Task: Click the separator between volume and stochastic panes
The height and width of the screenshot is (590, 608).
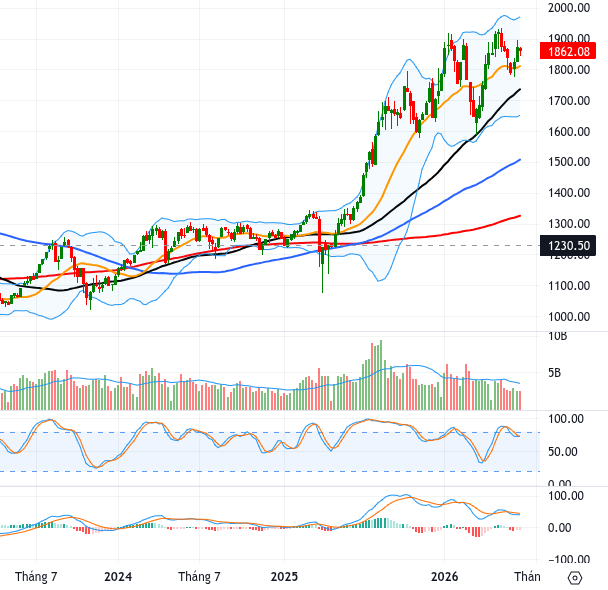Action: [304, 411]
